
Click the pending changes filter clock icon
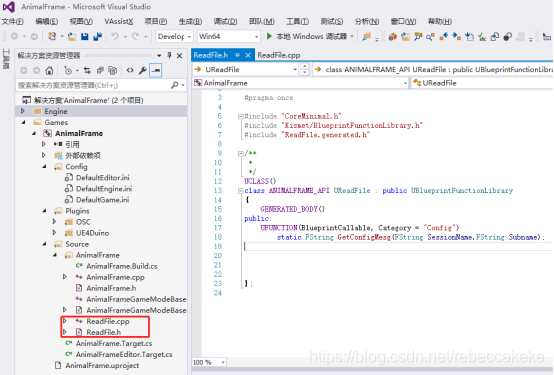pyautogui.click(x=68, y=70)
